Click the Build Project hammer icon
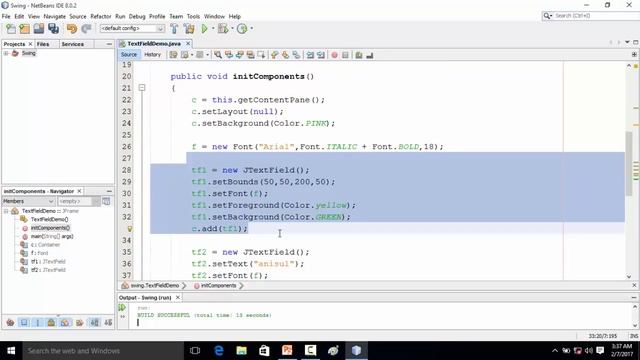 (x=174, y=29)
